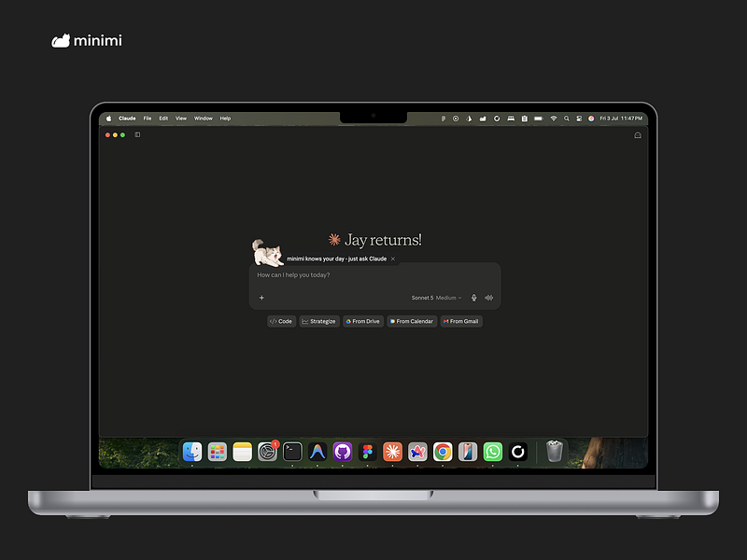This screenshot has width=747, height=560.
Task: Click the minimi cat mascot
Action: pos(267,253)
